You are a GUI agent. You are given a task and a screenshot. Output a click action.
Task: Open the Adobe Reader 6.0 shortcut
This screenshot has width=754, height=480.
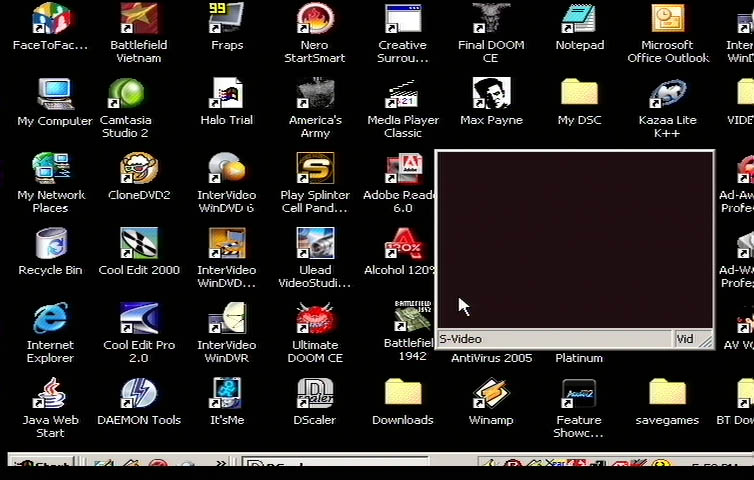[x=404, y=169]
